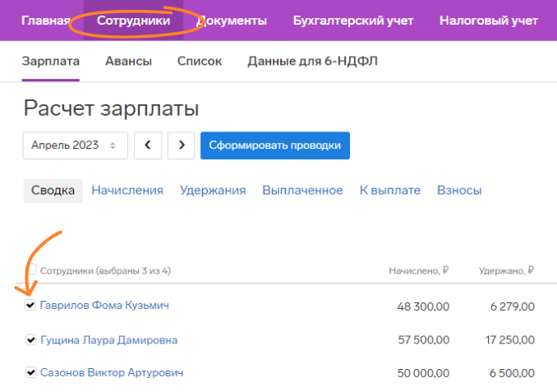Uncheck Сазонов Виктор Артурович checkbox

31,372
